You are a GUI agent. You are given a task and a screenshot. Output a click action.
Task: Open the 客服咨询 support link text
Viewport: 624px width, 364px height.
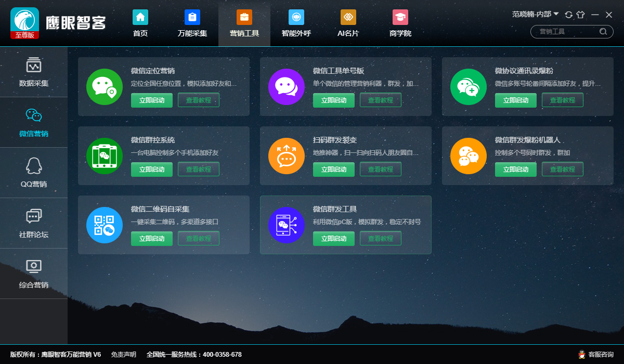click(x=601, y=355)
